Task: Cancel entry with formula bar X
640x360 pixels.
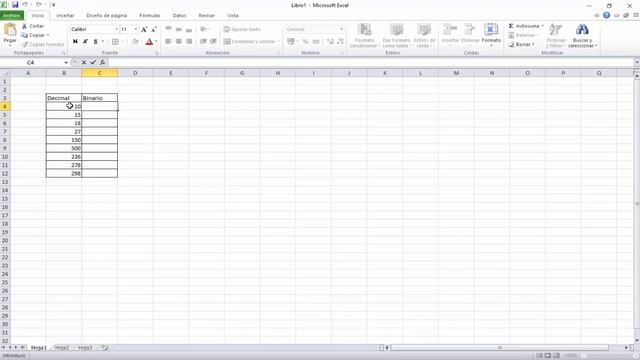Action: tap(84, 62)
